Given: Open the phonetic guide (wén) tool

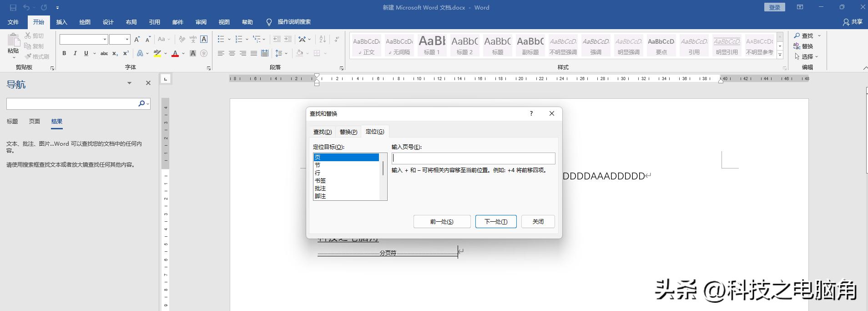Looking at the screenshot, I should [193, 40].
